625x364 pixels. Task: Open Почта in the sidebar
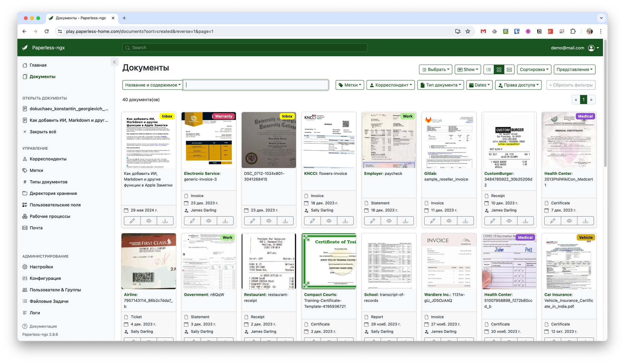(x=36, y=228)
